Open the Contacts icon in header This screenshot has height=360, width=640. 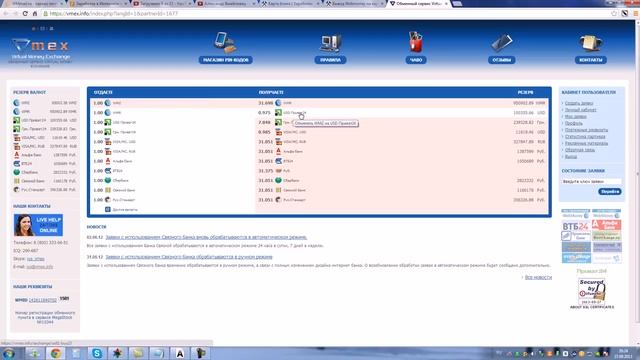[x=591, y=43]
